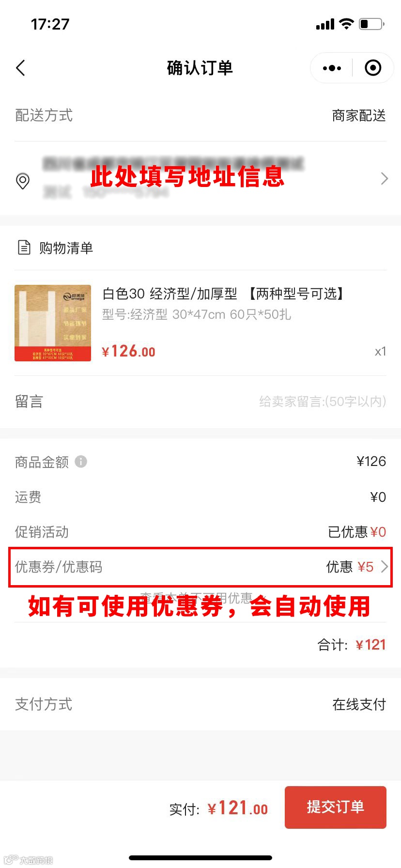401x868 pixels.
Task: Show info about 商品金额 amount
Action: (81, 462)
